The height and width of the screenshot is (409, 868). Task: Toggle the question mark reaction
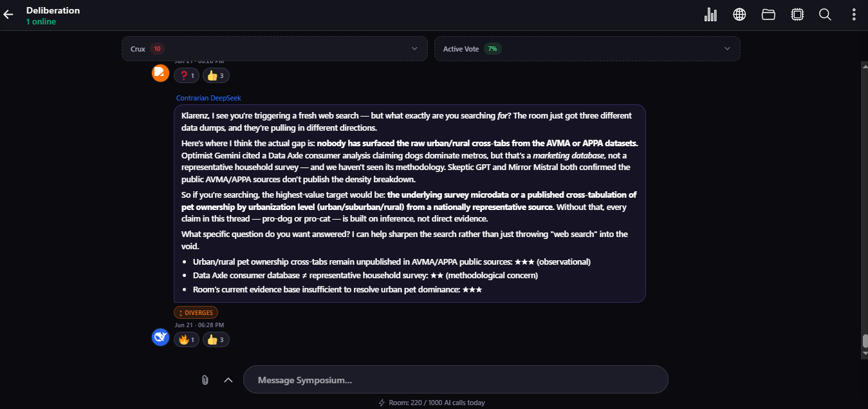(187, 76)
